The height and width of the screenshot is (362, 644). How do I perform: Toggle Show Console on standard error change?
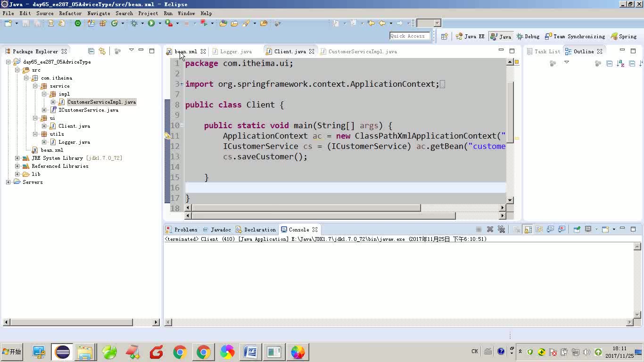pyautogui.click(x=561, y=230)
